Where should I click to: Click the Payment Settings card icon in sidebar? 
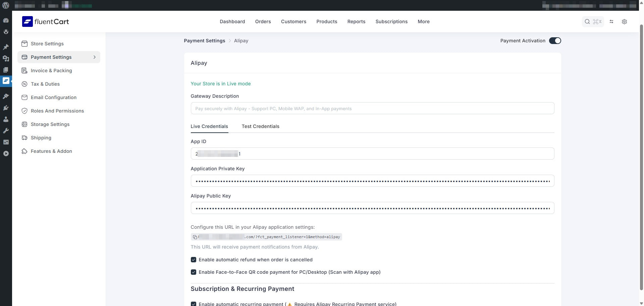[x=24, y=57]
